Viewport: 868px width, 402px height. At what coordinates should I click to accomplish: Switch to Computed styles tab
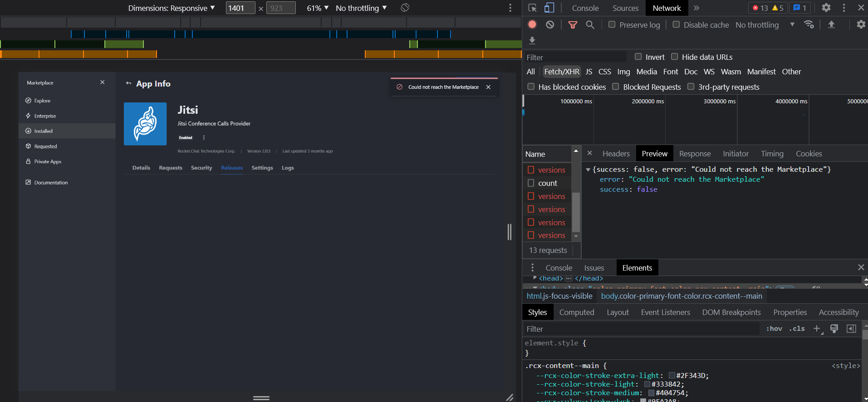pyautogui.click(x=577, y=312)
